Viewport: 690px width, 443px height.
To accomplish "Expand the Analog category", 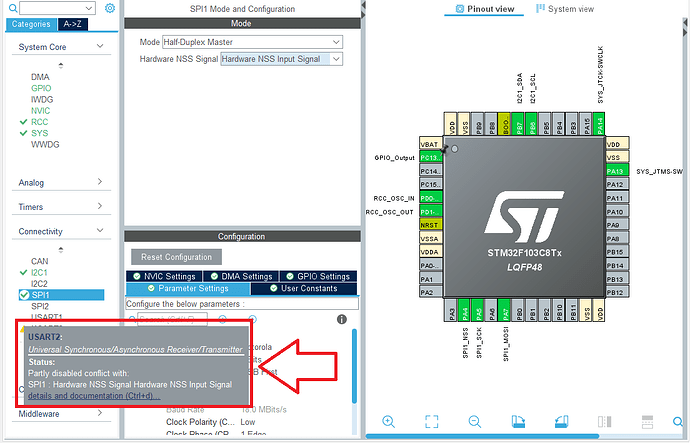I will tap(58, 182).
